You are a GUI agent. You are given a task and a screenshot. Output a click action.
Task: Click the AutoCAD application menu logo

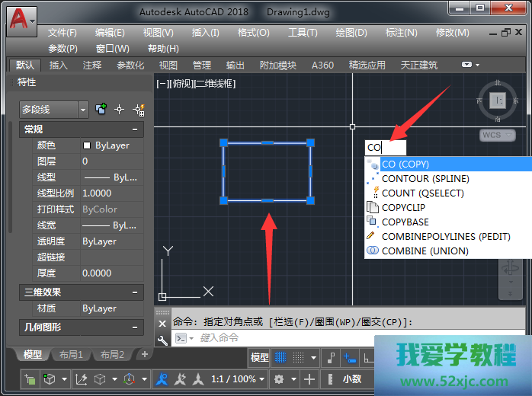pos(21,19)
